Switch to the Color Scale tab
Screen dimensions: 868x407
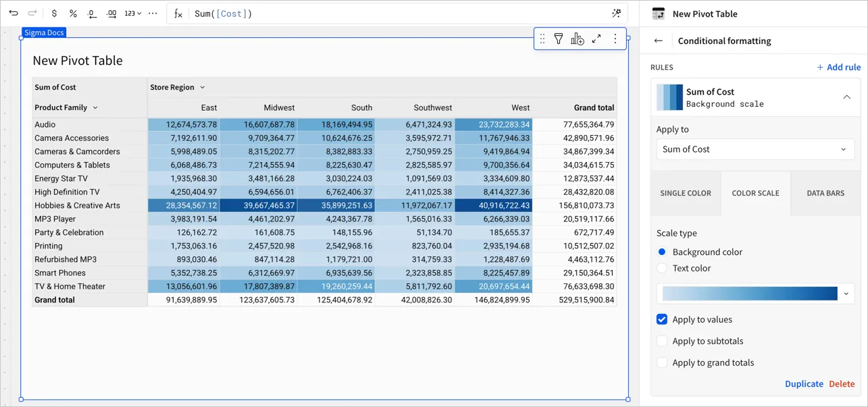click(x=755, y=193)
